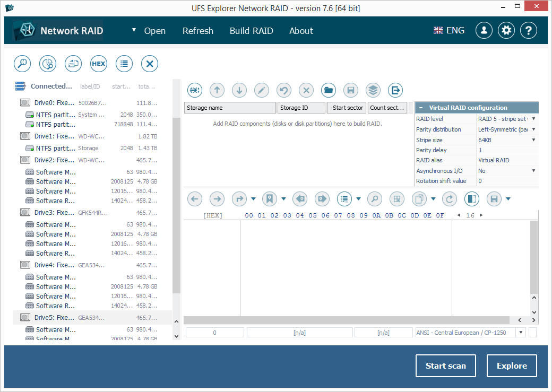The height and width of the screenshot is (392, 552).
Task: Click the disk image save icon
Action: pos(73,64)
